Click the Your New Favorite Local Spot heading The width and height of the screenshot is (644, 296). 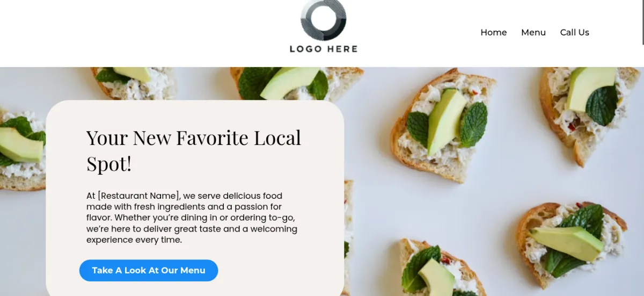pos(194,151)
